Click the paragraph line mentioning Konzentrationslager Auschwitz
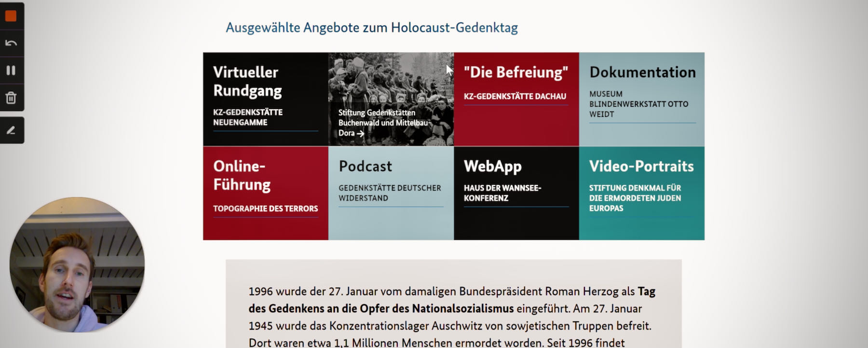The image size is (868, 348). pyautogui.click(x=448, y=326)
